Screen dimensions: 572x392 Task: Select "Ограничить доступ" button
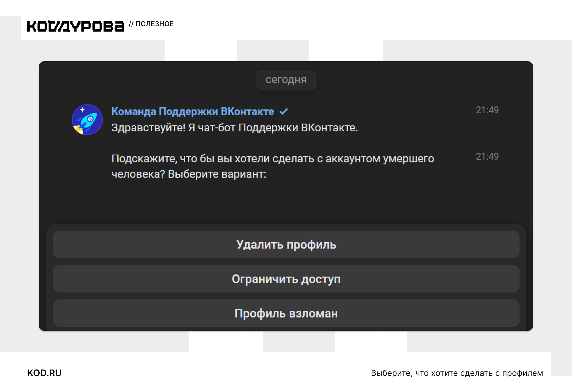coord(286,279)
